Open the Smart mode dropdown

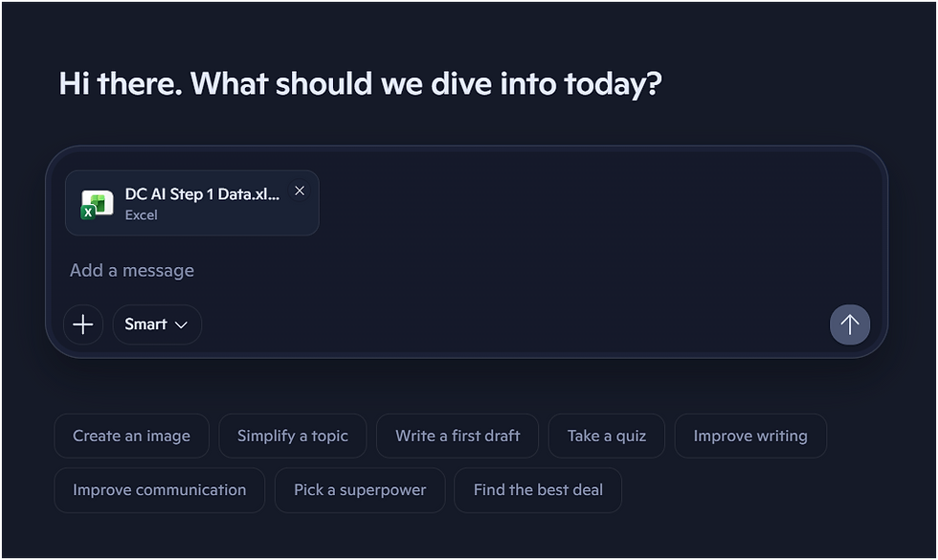156,325
